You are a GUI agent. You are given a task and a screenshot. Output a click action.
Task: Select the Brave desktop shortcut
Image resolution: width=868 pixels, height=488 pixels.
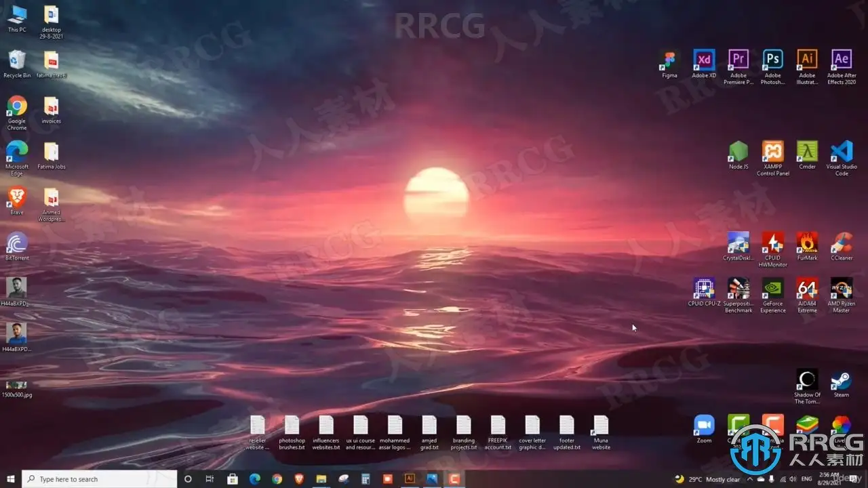click(x=17, y=201)
